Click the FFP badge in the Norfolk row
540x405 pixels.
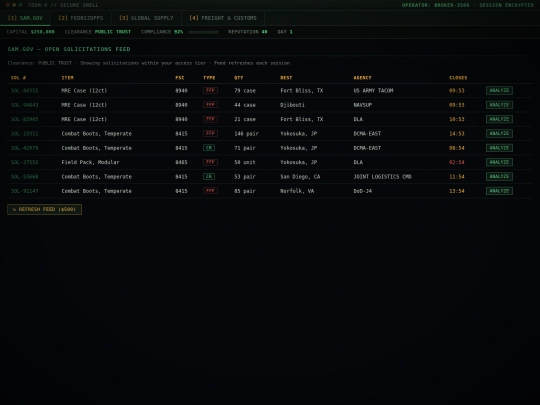(210, 190)
